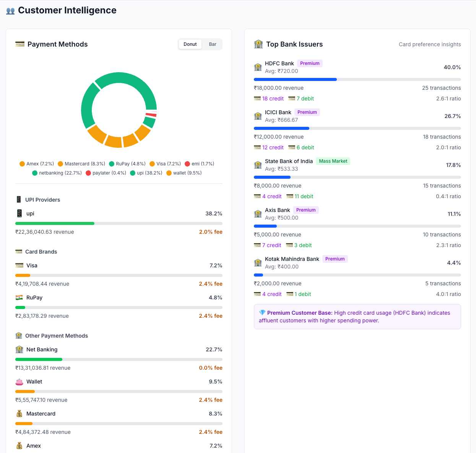Click the Premium Customer Base insight box
The width and height of the screenshot is (476, 453).
click(x=357, y=317)
